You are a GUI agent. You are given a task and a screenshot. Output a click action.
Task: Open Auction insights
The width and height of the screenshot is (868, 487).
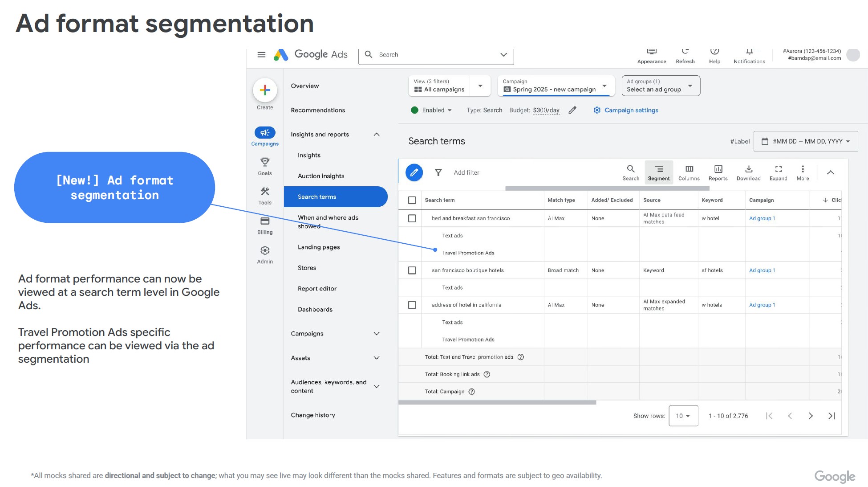pos(321,176)
